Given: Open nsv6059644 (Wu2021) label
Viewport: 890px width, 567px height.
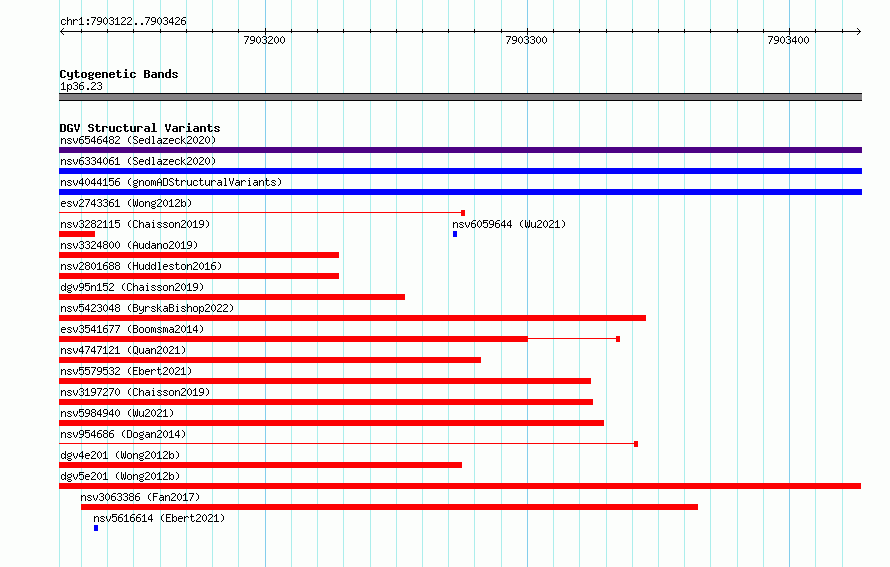Looking at the screenshot, I should 509,224.
